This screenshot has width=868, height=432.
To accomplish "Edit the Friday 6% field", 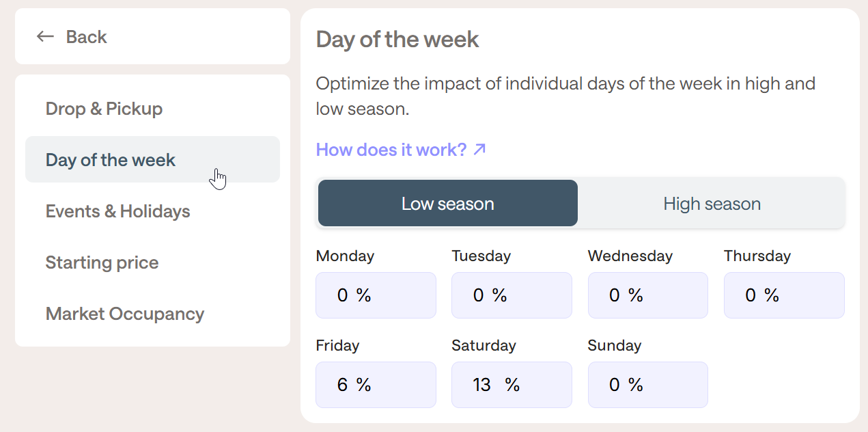I will pyautogui.click(x=376, y=385).
